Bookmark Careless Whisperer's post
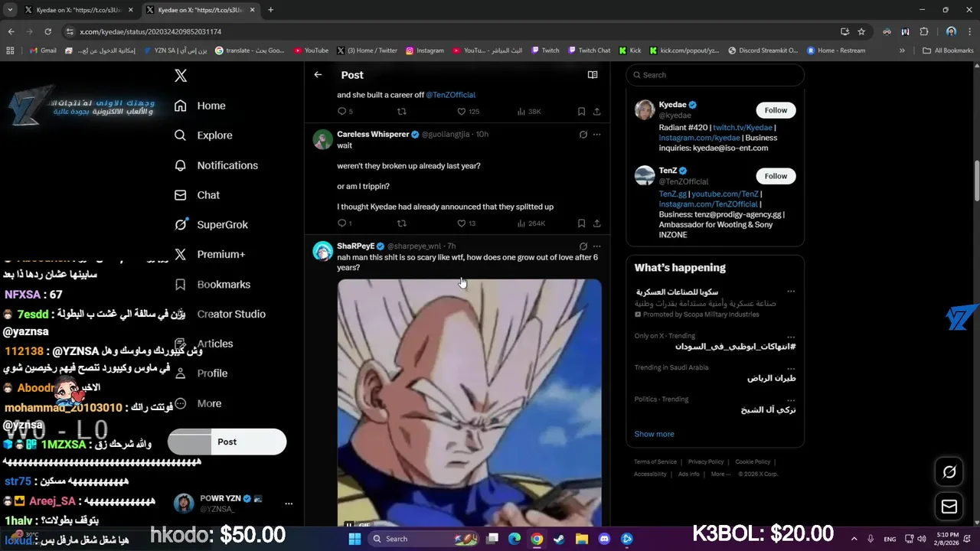The image size is (980, 551). (x=582, y=223)
